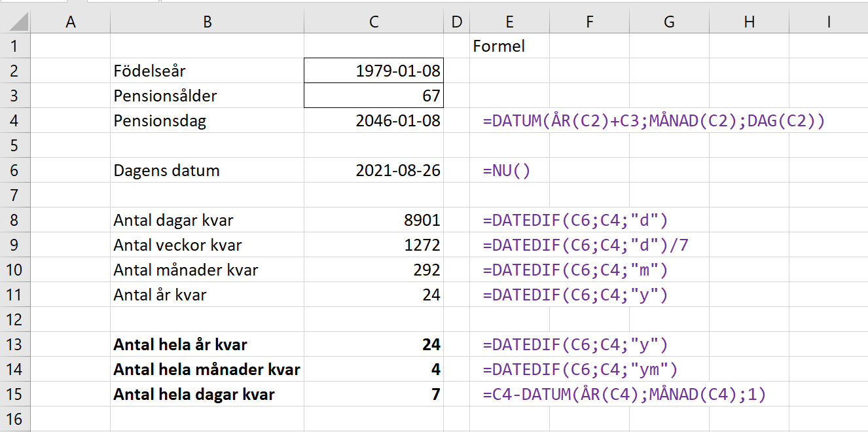Click the pension age cell containing 67
This screenshot has height=432, width=868.
[374, 96]
